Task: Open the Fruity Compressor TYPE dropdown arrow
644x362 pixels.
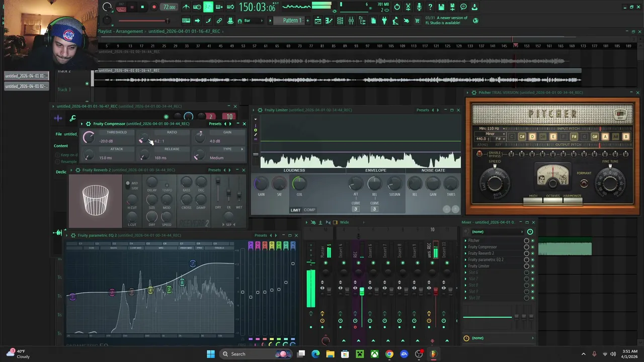Action: pyautogui.click(x=242, y=149)
